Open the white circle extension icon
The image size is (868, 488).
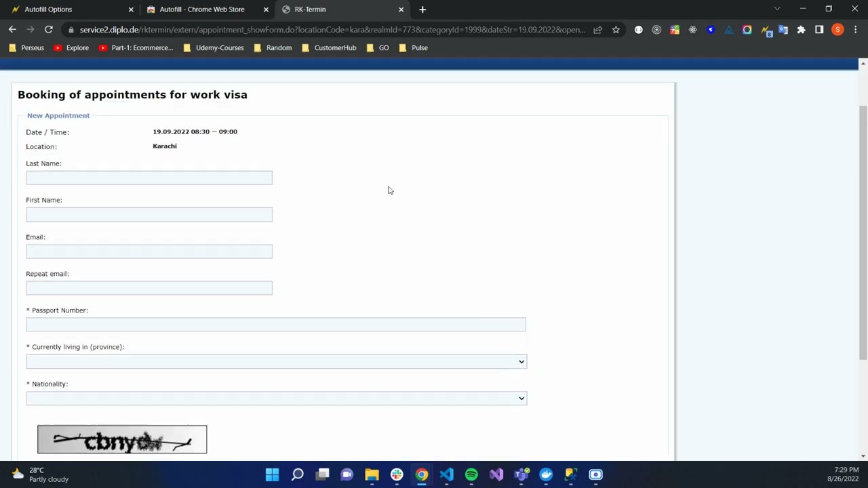tap(638, 30)
